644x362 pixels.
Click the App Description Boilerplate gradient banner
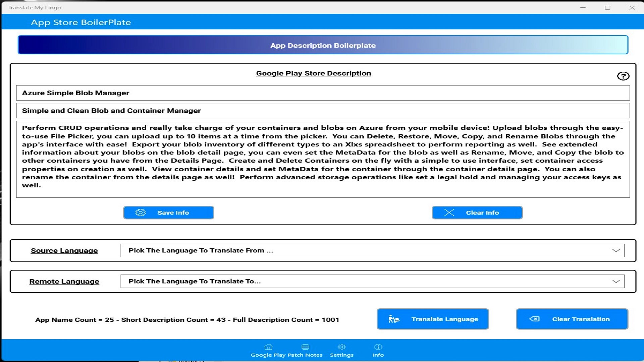click(323, 45)
